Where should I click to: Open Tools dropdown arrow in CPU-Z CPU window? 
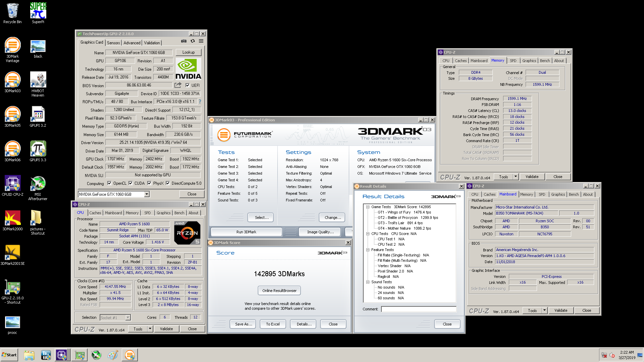(x=150, y=329)
